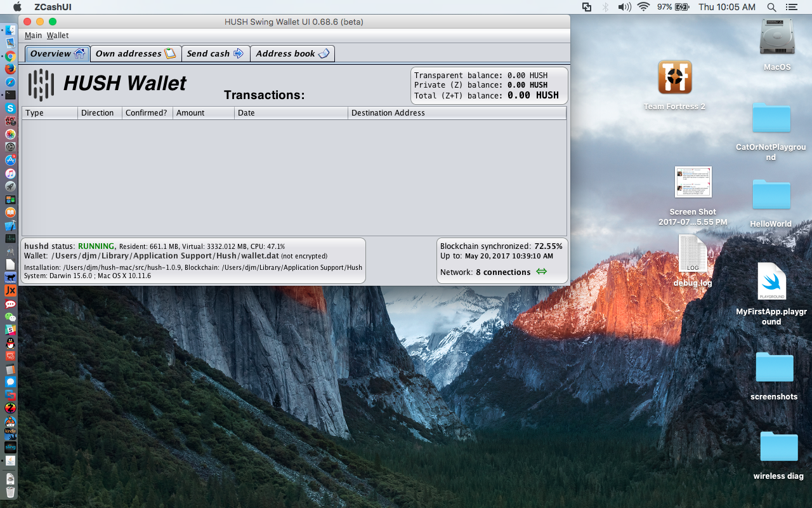
Task: Select MyFirstApp.playground file on desktop
Action: 771,281
